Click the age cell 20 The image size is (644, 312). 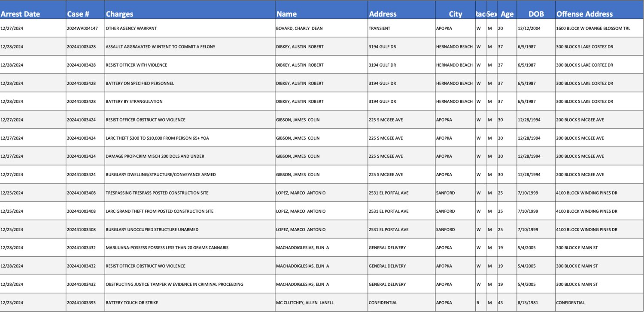(507, 28)
